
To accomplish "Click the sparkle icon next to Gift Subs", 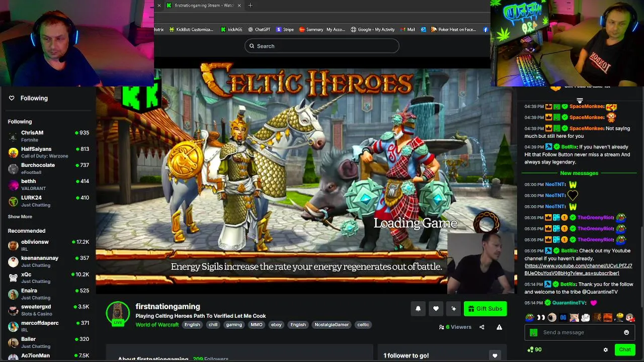I will [453, 309].
